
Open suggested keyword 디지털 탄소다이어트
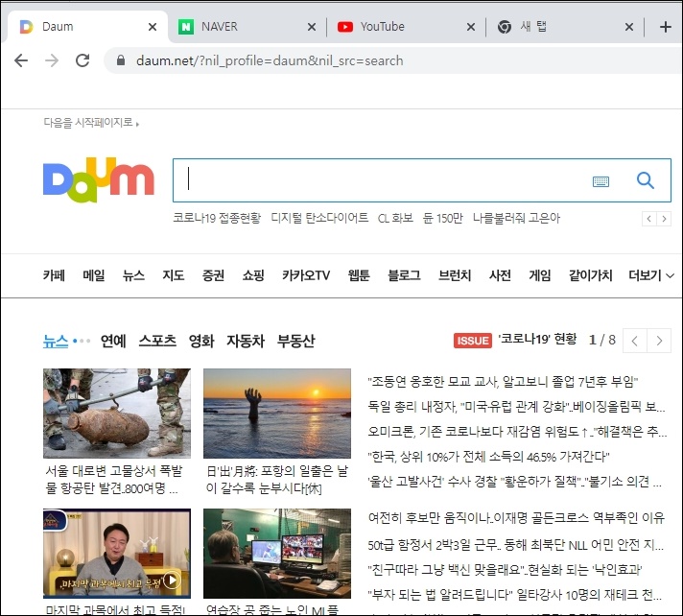tap(319, 218)
